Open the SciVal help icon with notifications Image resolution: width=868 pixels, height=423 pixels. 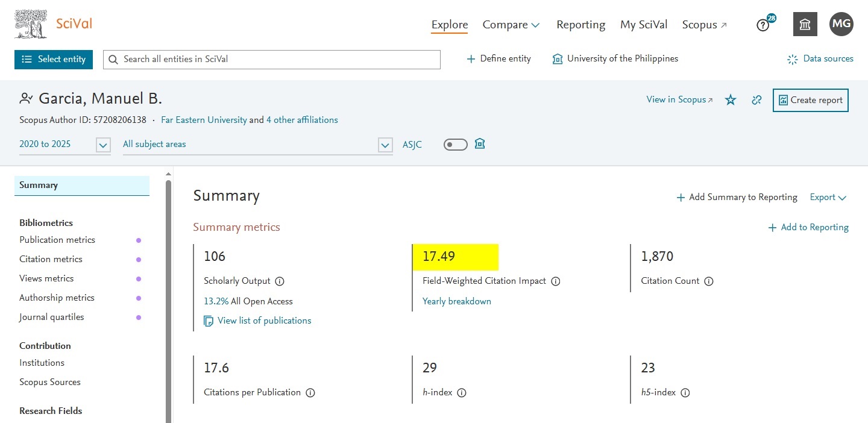coord(763,25)
